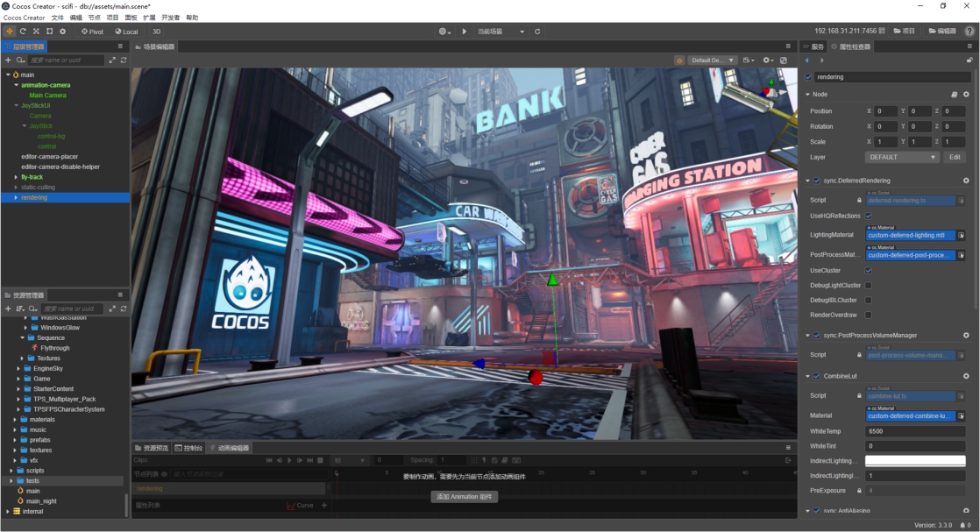Open the IndirectLighting white color swatch
This screenshot has width=980, height=532.
(x=914, y=461)
